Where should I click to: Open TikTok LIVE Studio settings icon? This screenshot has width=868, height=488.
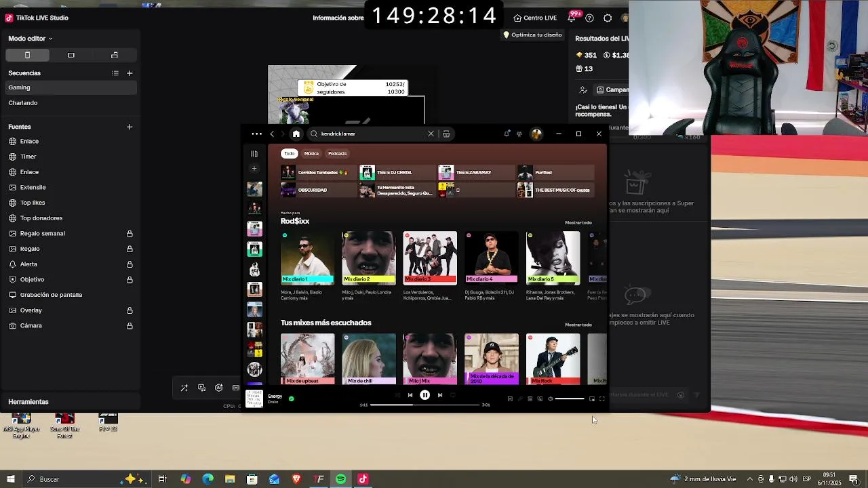(608, 18)
